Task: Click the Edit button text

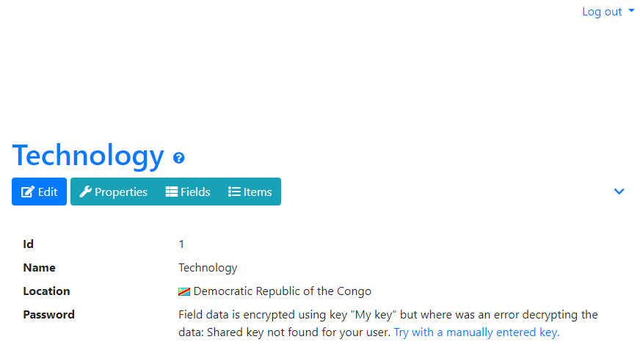Action: [x=48, y=192]
